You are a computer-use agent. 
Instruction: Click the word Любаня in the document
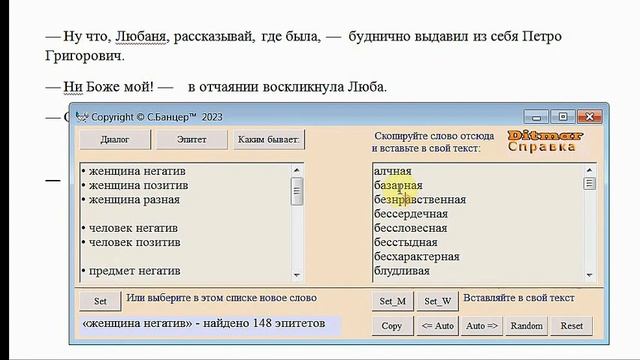tap(141, 36)
